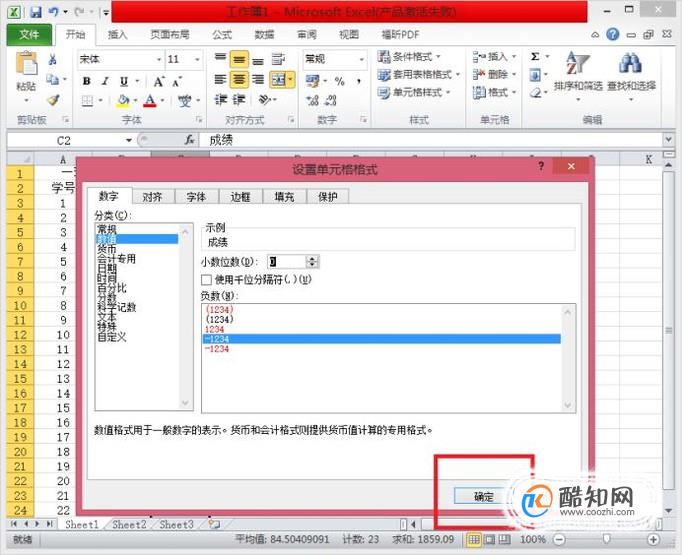Switch to the Font tab in dialog
The height and width of the screenshot is (555, 682).
tap(196, 197)
